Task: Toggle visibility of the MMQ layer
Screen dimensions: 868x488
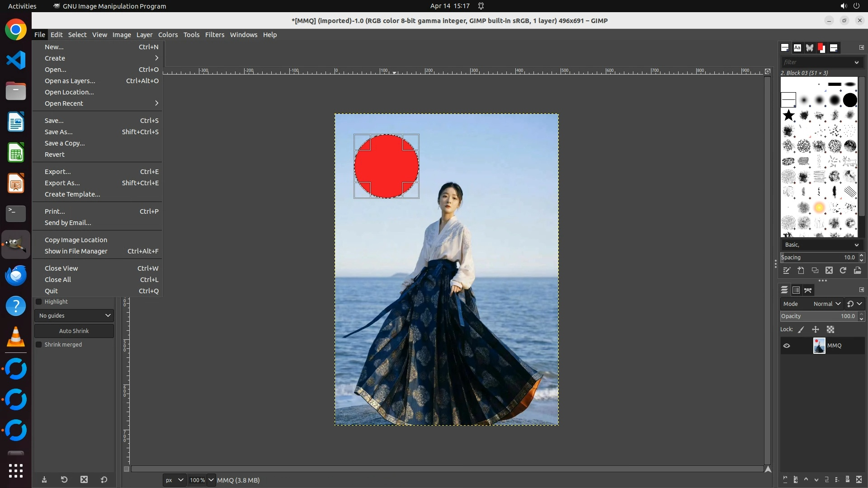Action: point(787,346)
